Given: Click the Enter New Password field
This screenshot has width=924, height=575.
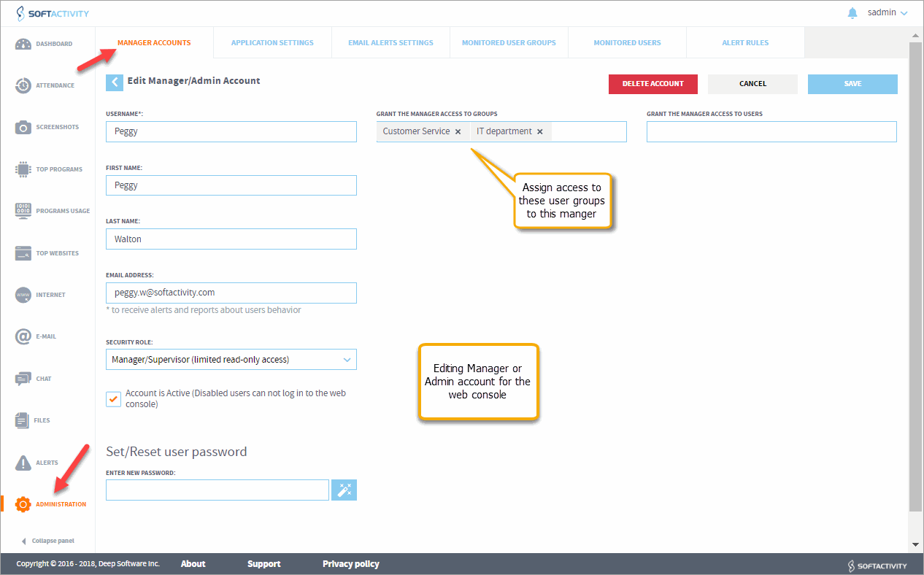Looking at the screenshot, I should coord(217,490).
